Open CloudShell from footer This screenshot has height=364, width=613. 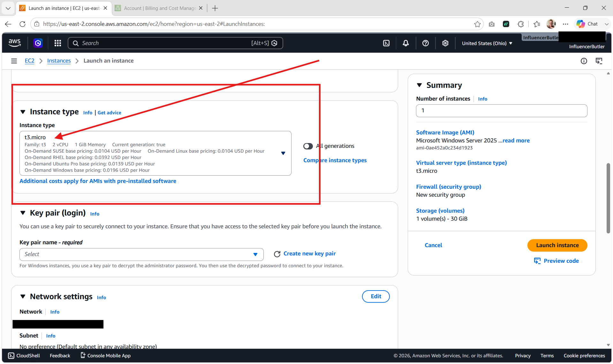pos(24,356)
